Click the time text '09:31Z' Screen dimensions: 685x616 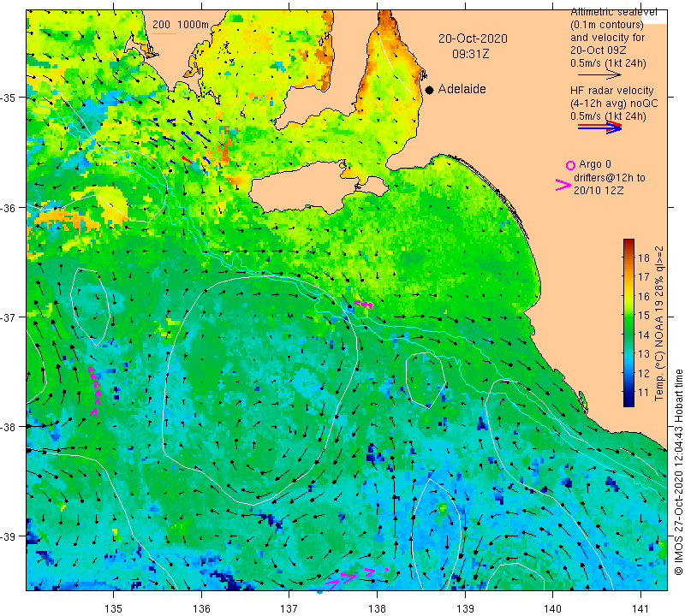pos(470,54)
